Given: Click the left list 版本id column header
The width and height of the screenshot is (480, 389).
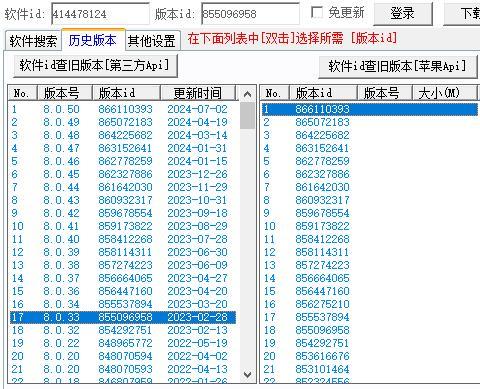Looking at the screenshot, I should 126,93.
